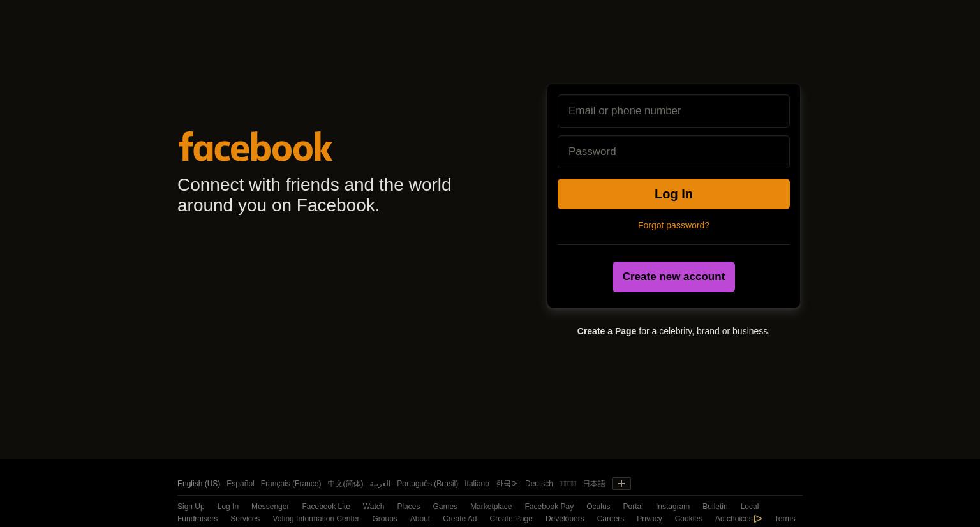980x527 pixels.
Task: Focus the Email or phone number field
Action: [673, 111]
